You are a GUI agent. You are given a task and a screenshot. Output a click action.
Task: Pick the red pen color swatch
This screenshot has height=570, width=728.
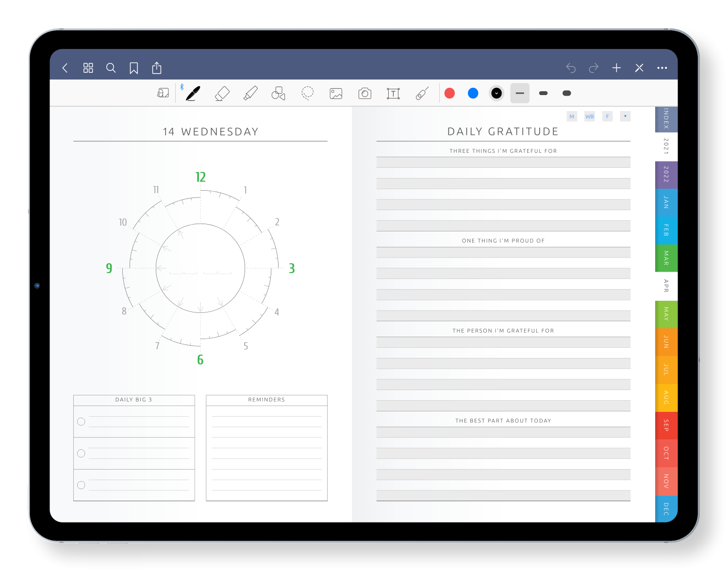(x=450, y=93)
